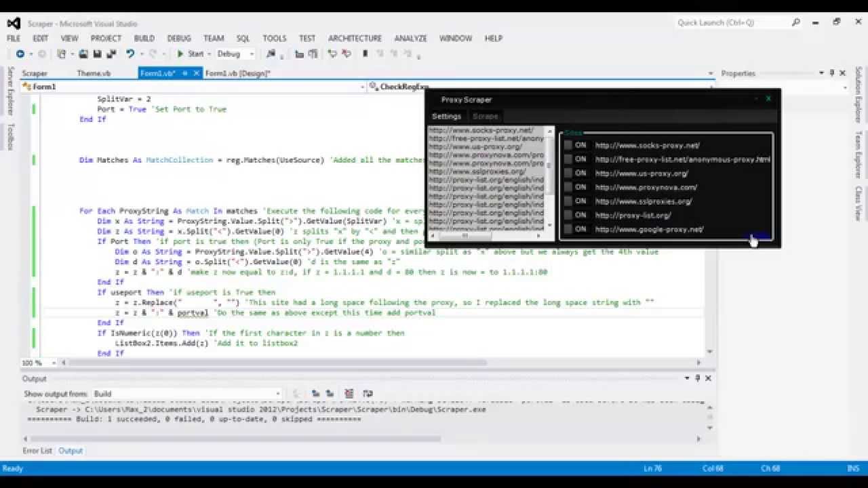Toggle the google-proxy.net ON checkbox

(x=568, y=229)
